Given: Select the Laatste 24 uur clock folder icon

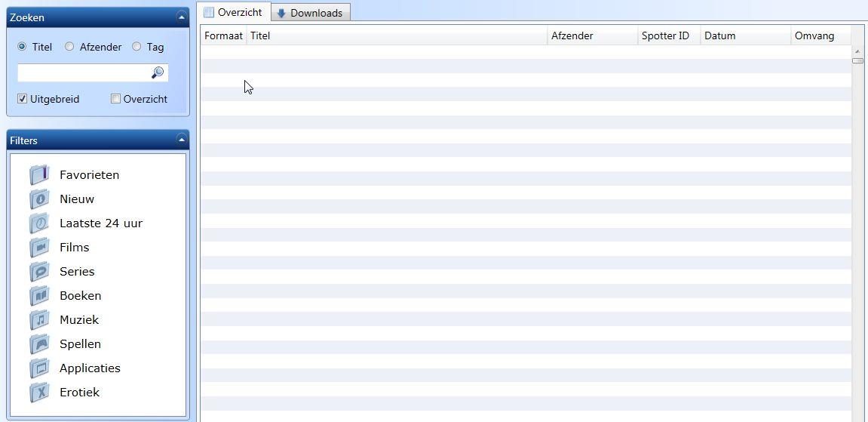Looking at the screenshot, I should click(39, 223).
